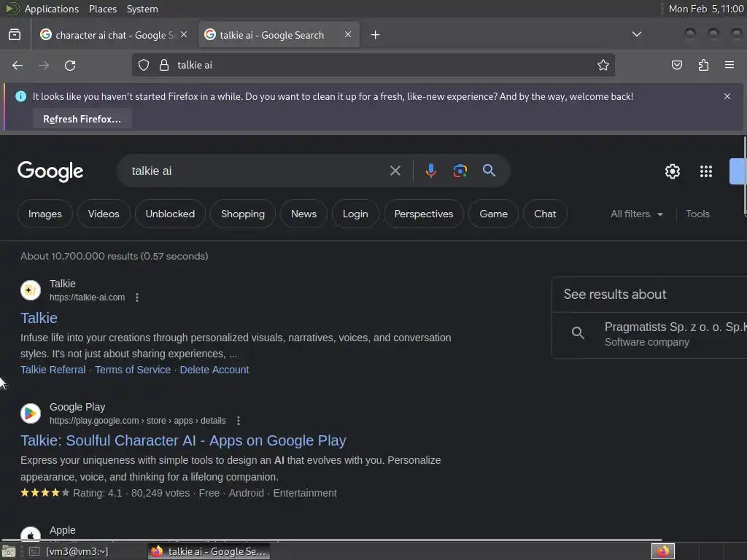
Task: Select the Shopping filter chip
Action: pyautogui.click(x=242, y=214)
